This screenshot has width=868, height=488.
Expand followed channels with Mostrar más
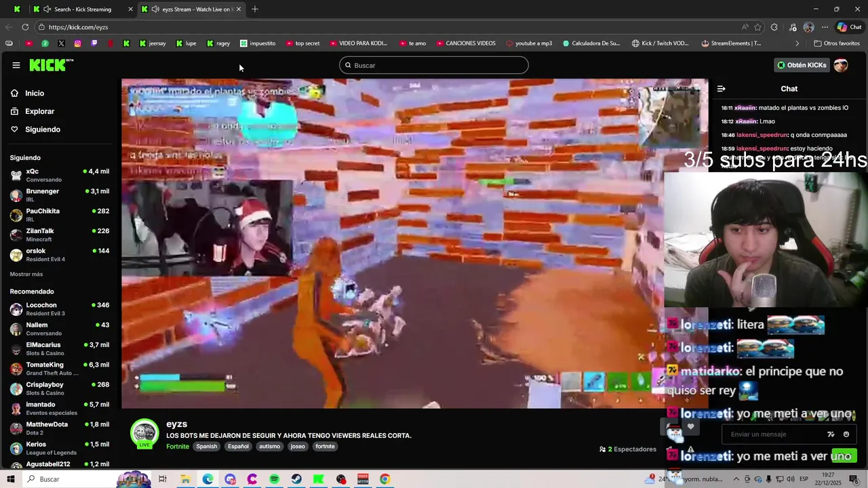click(x=26, y=274)
